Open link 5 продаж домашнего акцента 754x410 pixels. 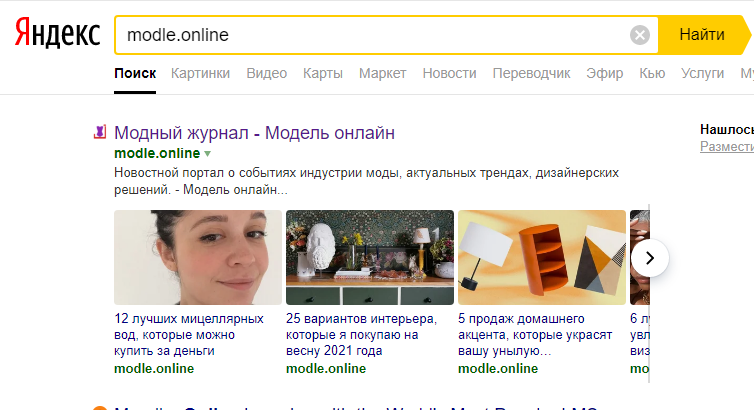point(535,335)
